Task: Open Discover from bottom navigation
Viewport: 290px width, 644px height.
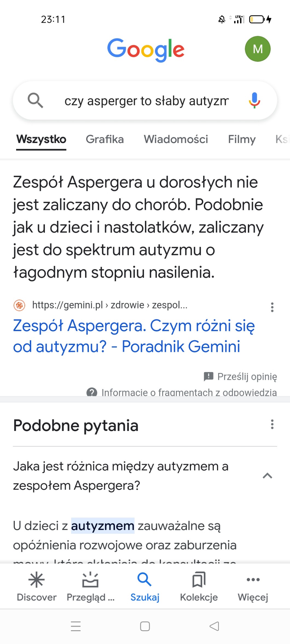Action: click(36, 580)
